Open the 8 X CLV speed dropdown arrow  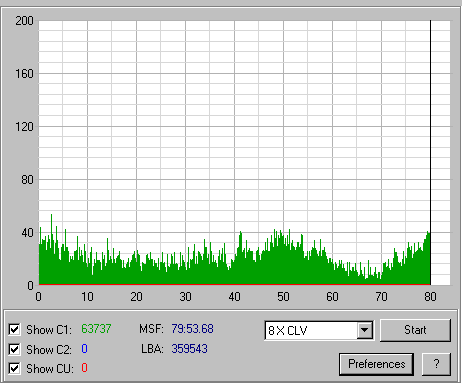coord(365,330)
